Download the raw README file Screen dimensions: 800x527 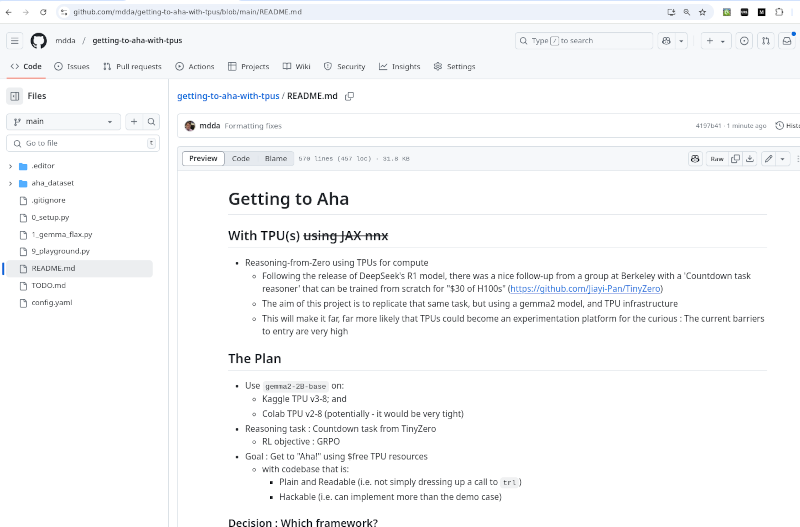click(749, 159)
